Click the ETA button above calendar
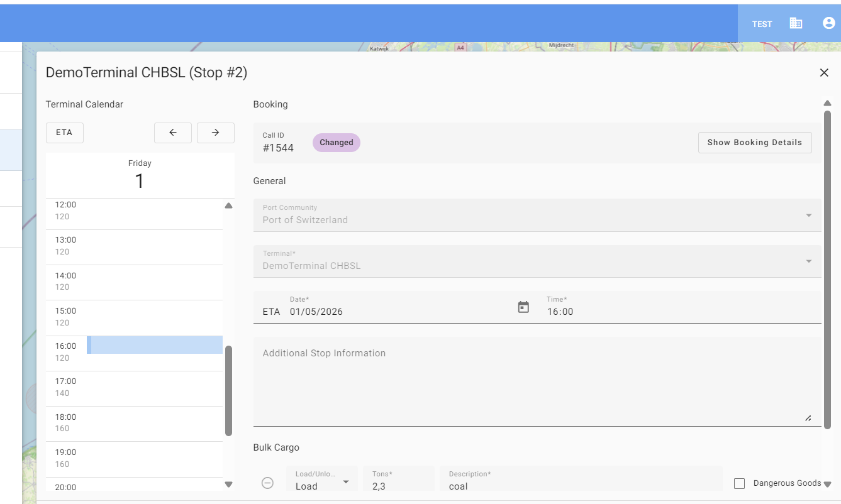Image resolution: width=841 pixels, height=504 pixels. [64, 133]
